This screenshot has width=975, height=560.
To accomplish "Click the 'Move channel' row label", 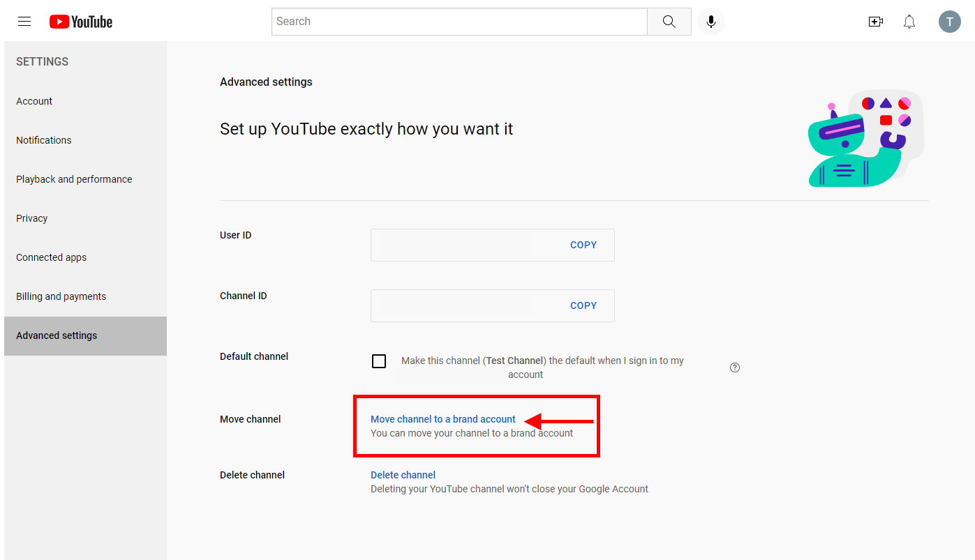I will click(251, 419).
